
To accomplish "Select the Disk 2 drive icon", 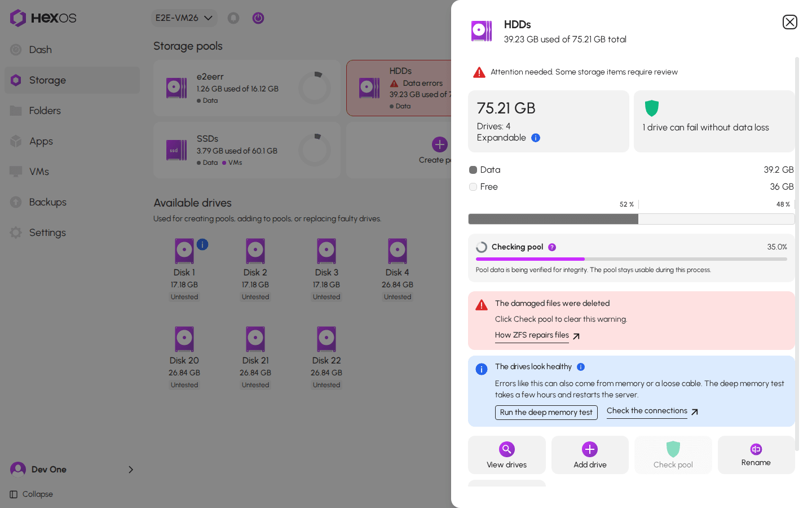I will 255,251.
